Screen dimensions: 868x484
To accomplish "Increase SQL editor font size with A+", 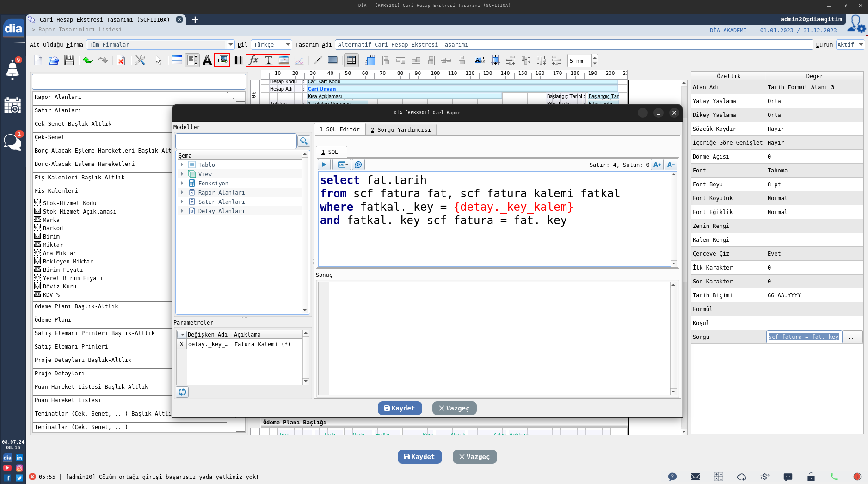I will 657,165.
